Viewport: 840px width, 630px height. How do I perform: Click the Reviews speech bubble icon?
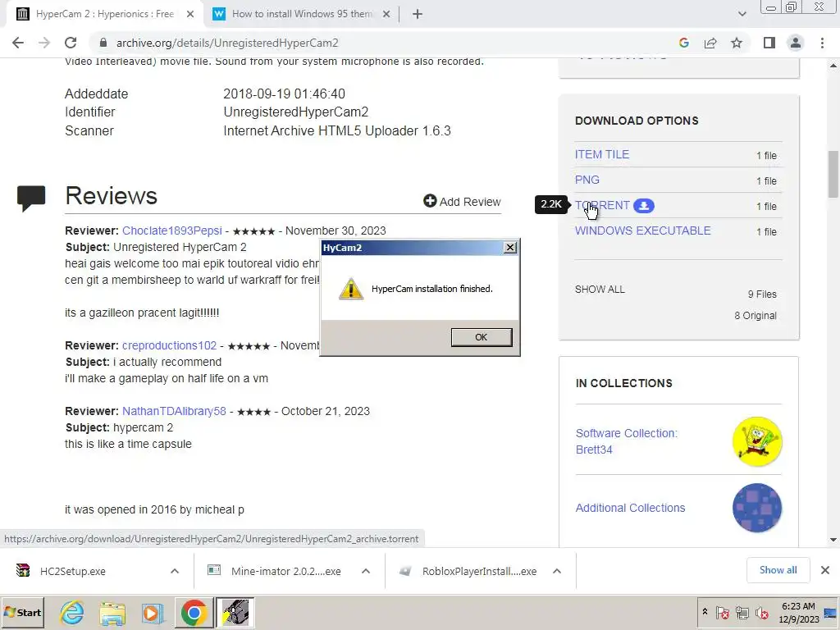pyautogui.click(x=31, y=198)
